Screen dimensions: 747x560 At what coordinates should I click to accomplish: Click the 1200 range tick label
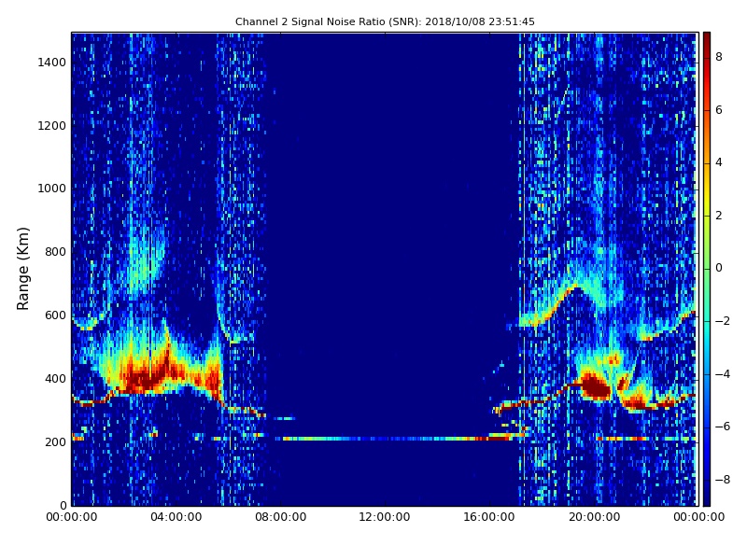[52, 125]
